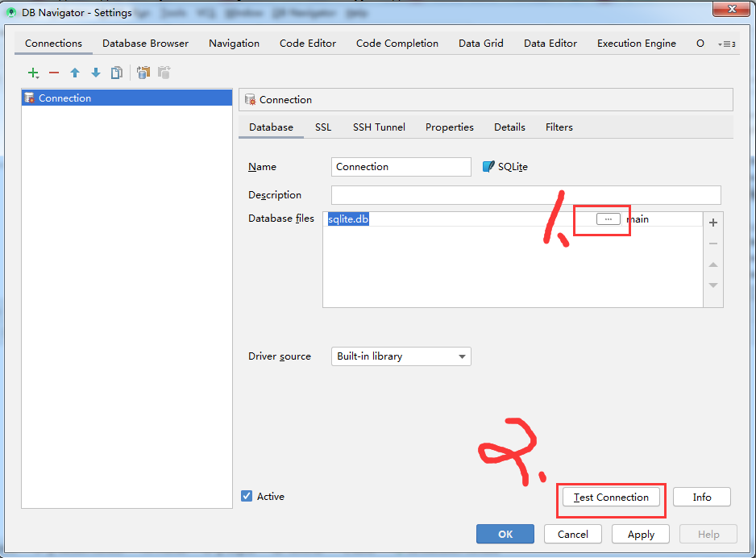Open the Driver source dropdown
Screen dimensions: 756x558
pos(462,356)
